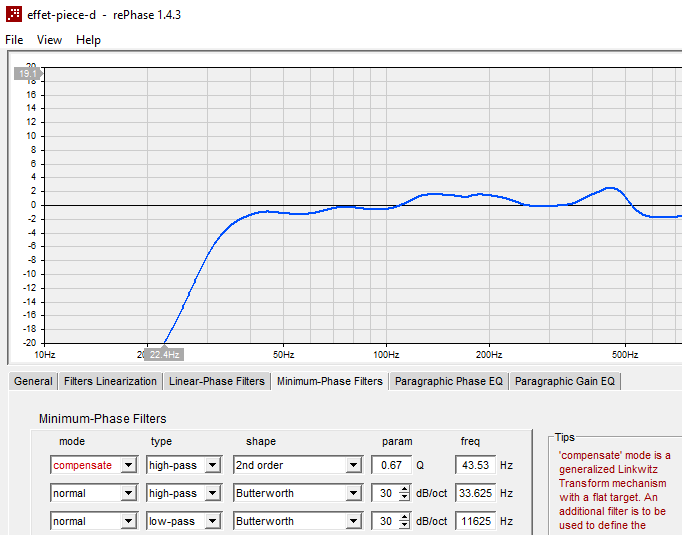682x535 pixels.
Task: Switch to the Paragraphic Phase EQ tab
Action: (448, 381)
